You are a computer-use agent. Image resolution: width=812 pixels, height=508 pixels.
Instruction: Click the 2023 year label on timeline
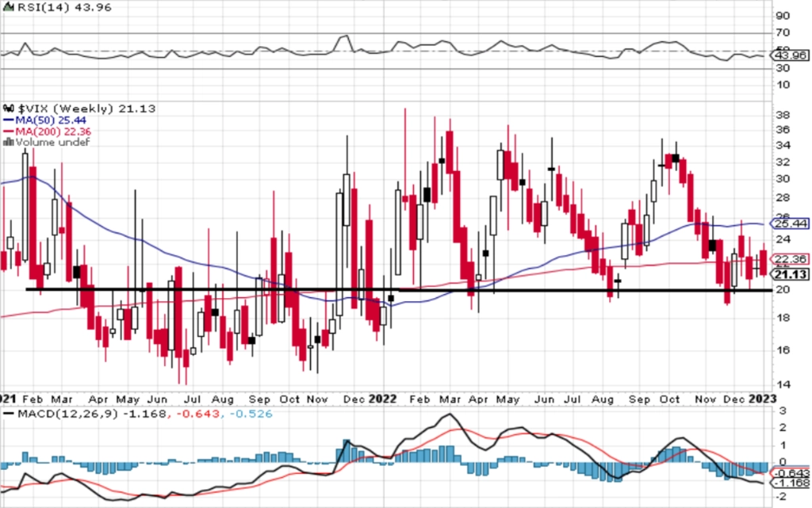coord(762,399)
